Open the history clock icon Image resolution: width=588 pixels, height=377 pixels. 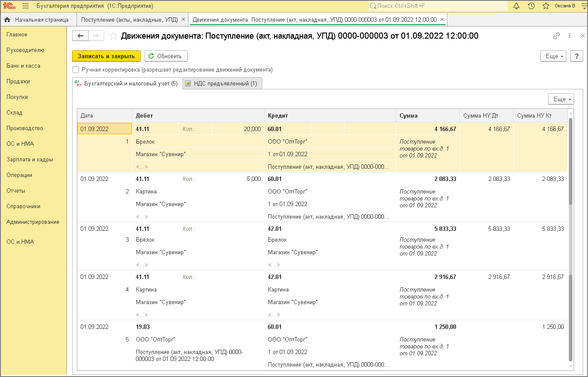click(531, 6)
